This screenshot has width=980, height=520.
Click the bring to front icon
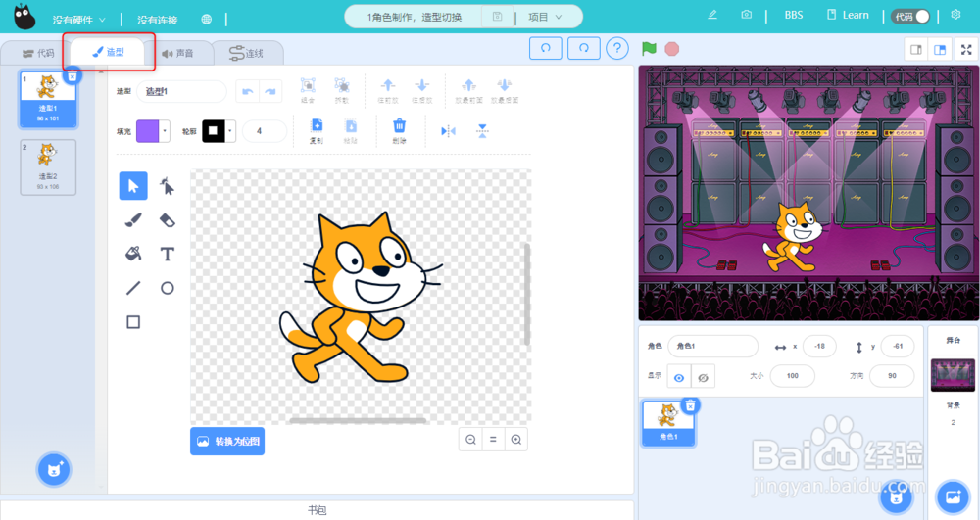pos(468,90)
